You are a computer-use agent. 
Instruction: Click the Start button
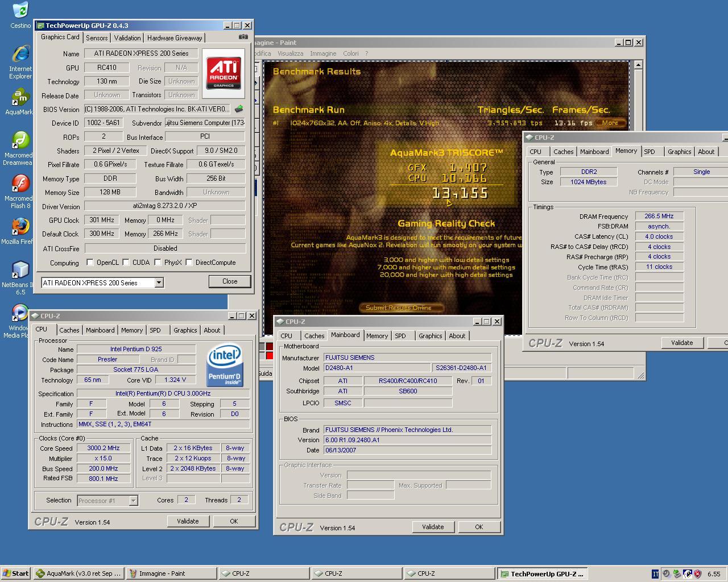point(15,573)
